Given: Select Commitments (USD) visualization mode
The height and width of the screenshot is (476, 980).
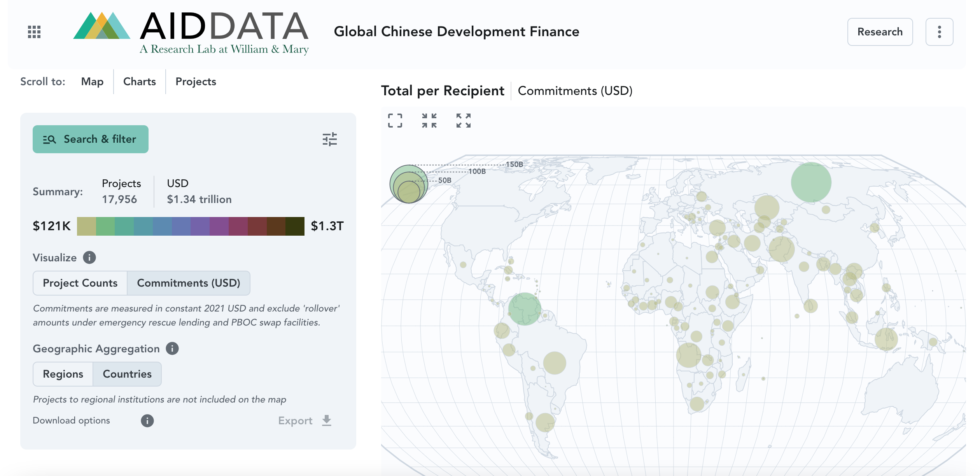Looking at the screenshot, I should click(189, 283).
